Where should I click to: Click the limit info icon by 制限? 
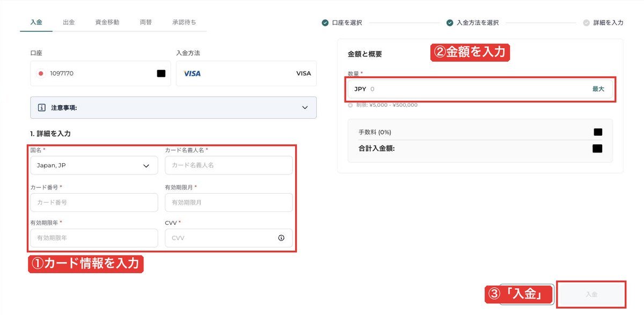350,105
